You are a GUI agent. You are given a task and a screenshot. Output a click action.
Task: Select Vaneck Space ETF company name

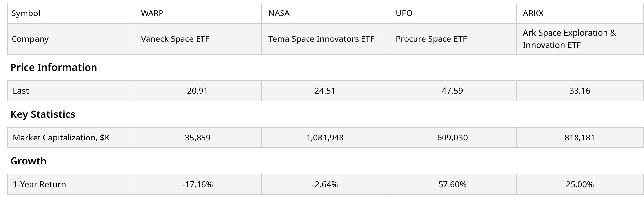(x=175, y=39)
